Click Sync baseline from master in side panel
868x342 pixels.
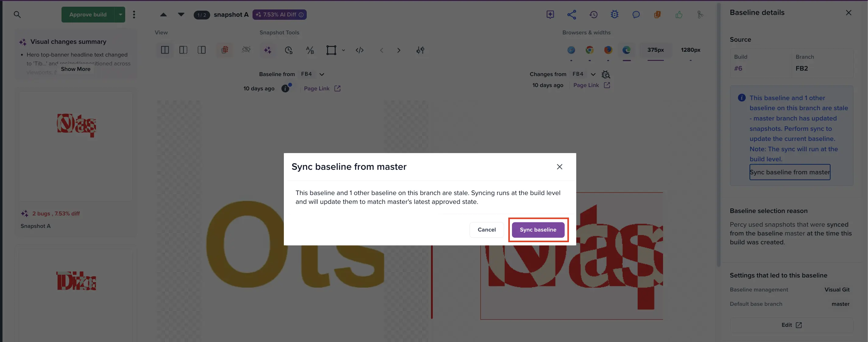pos(789,172)
